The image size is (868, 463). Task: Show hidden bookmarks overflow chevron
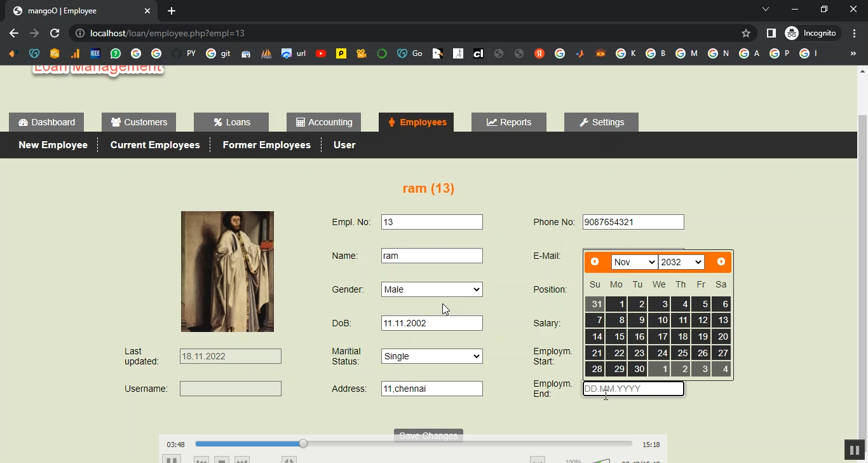tap(853, 53)
